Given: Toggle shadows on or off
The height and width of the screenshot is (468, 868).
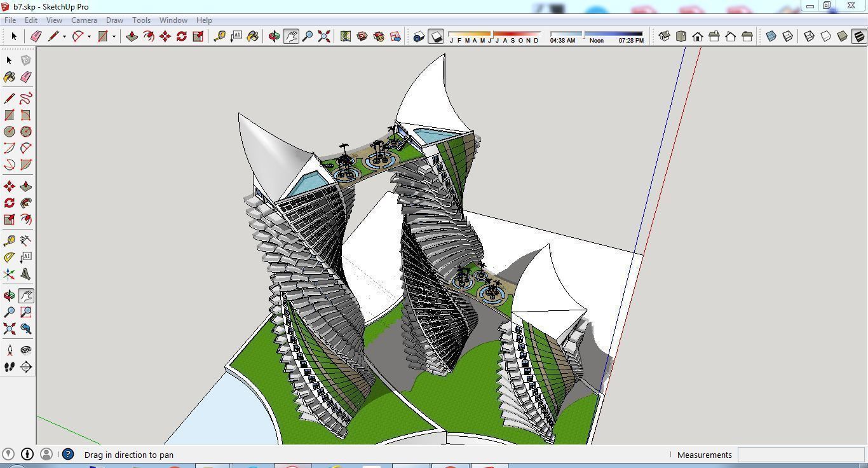Looking at the screenshot, I should tap(436, 37).
